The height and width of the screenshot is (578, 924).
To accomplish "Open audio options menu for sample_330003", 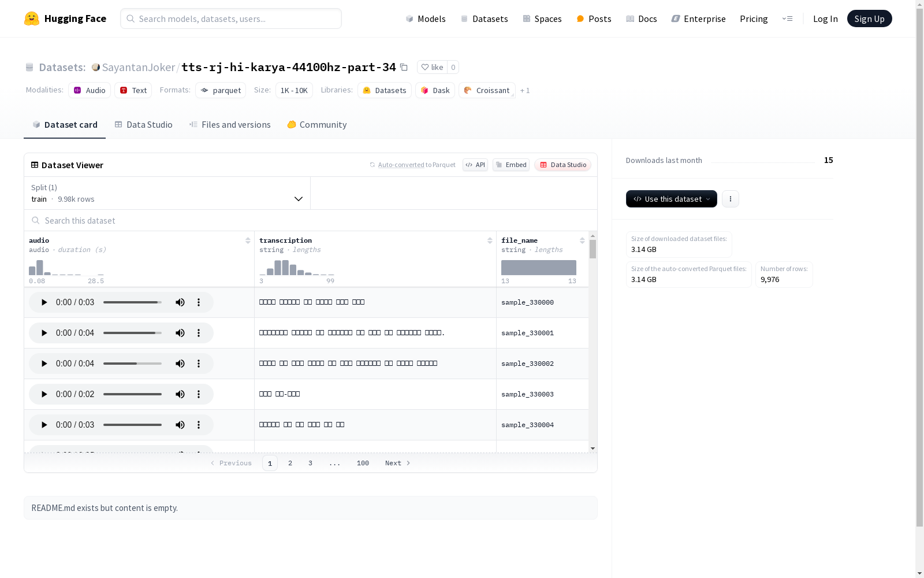I will pyautogui.click(x=199, y=394).
